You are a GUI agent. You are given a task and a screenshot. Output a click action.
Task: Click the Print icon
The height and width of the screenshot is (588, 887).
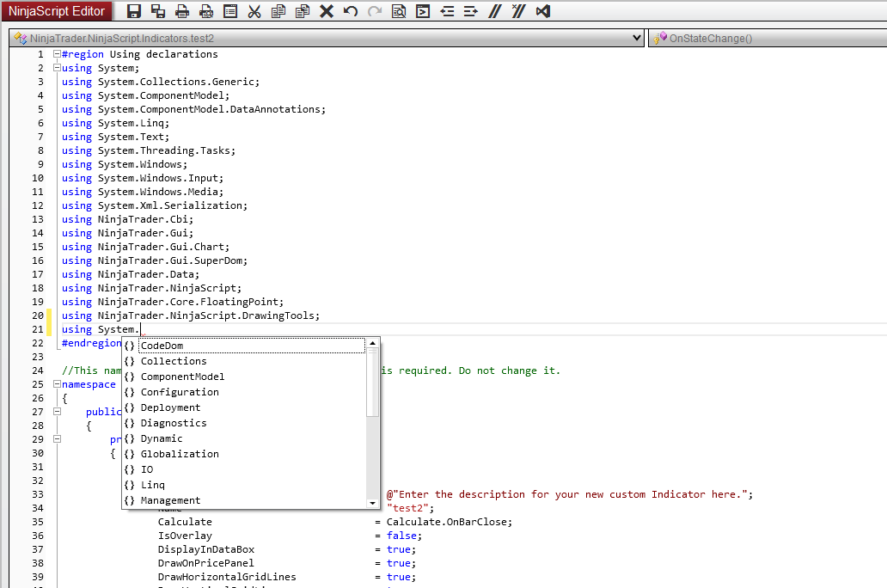pyautogui.click(x=182, y=11)
